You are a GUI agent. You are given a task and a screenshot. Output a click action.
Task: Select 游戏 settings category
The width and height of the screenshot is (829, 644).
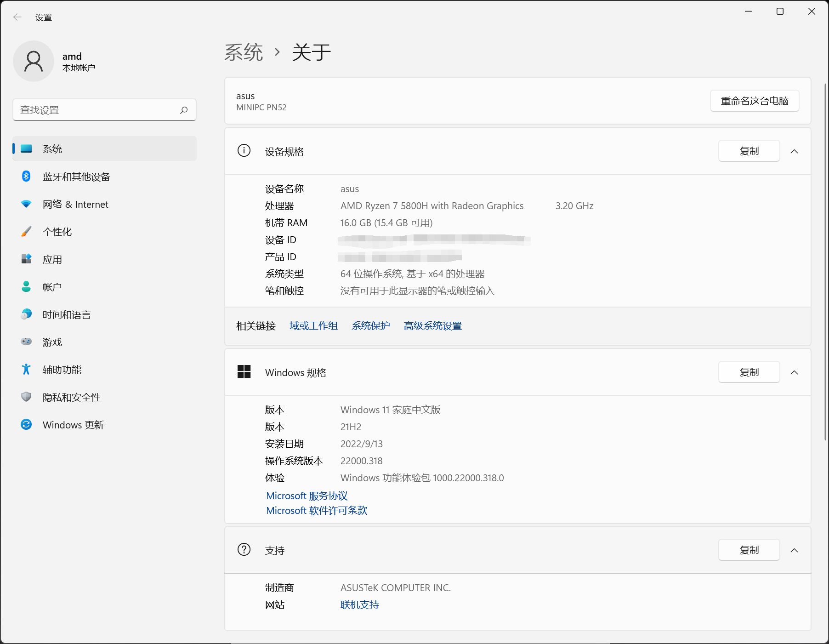[104, 342]
